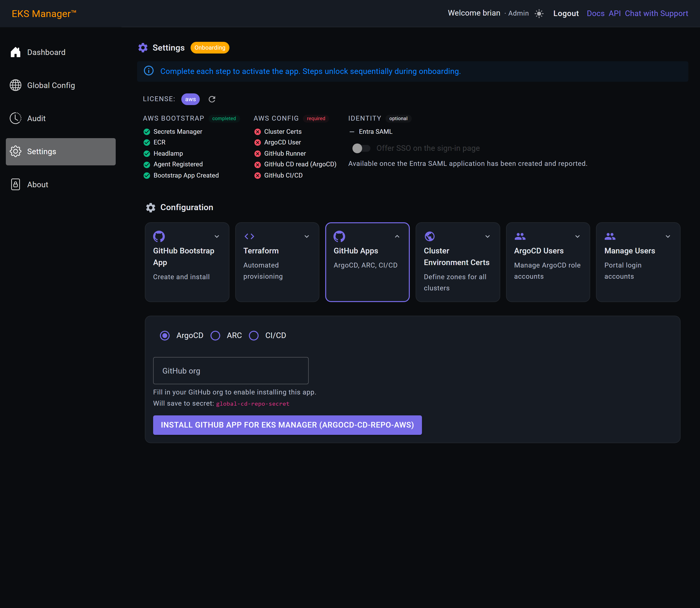Click the About lock icon
Viewport: 700px width, 608px height.
click(16, 185)
